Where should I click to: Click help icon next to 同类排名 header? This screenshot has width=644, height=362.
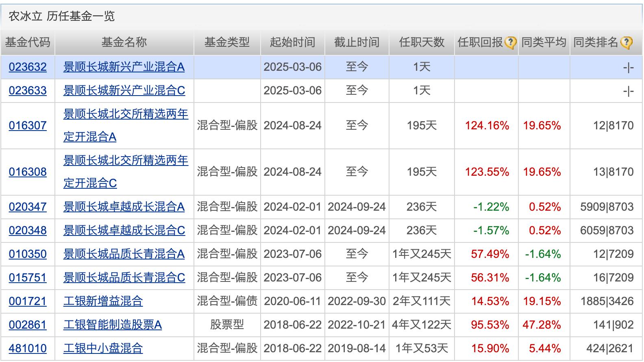[627, 42]
